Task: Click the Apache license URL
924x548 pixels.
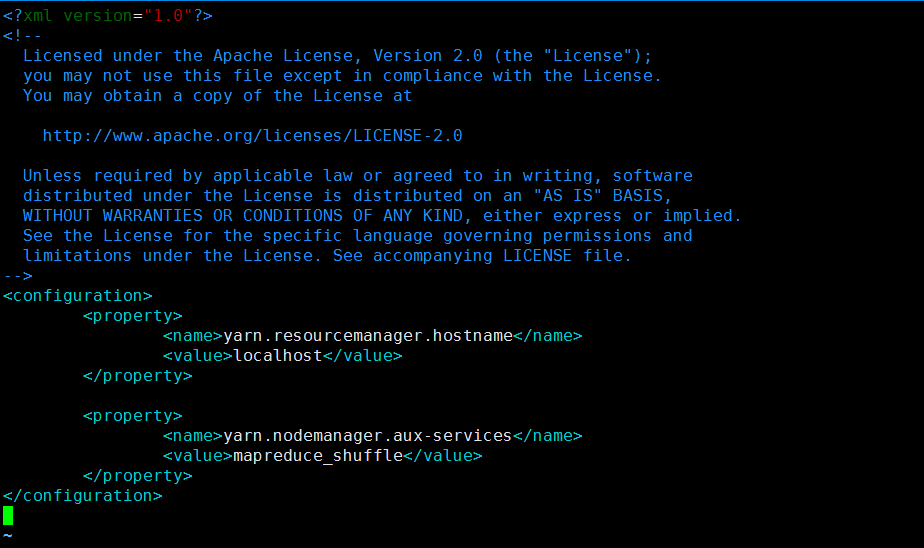Action: pyautogui.click(x=252, y=135)
